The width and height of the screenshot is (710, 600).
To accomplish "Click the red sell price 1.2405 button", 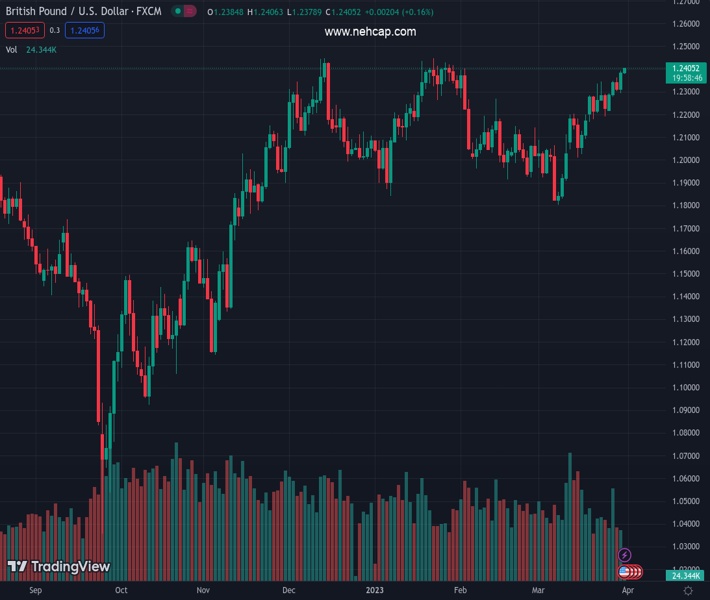I will click(23, 30).
